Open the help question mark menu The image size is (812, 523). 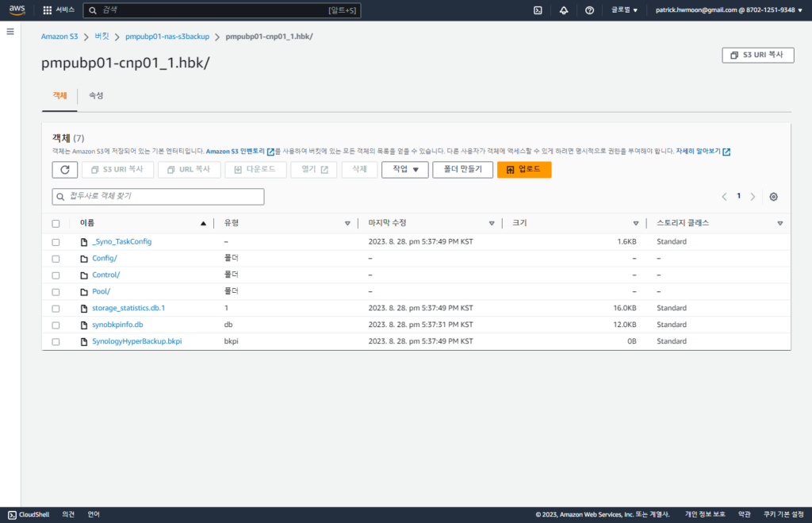click(589, 10)
